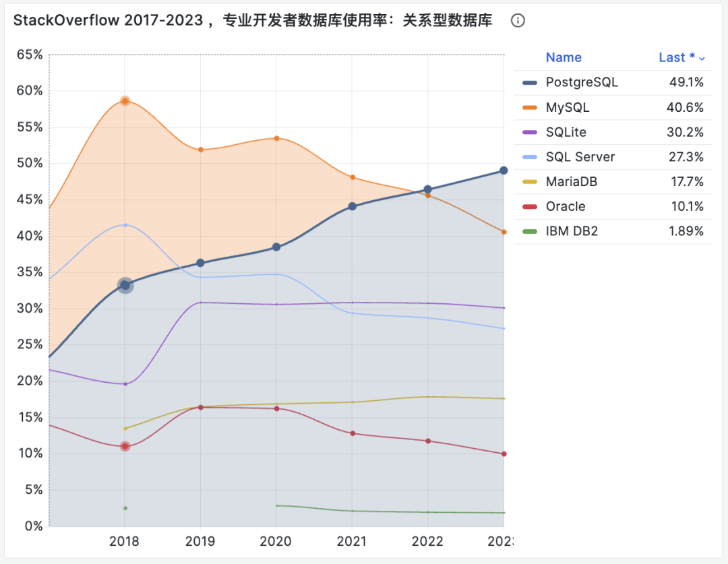Viewport: 728px width, 564px height.
Task: Click the info icon beside the chart title
Action: tap(517, 20)
